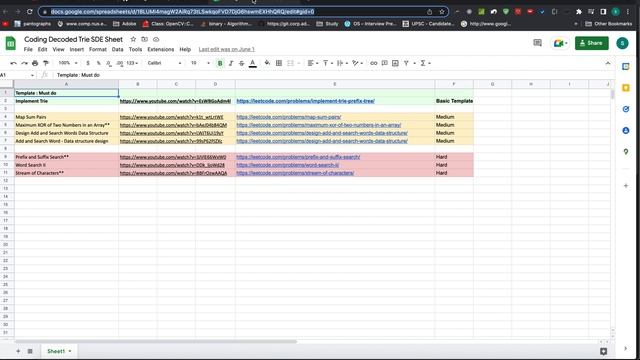The image size is (640, 360).
Task: Increase decimal places
Action: 120,63
